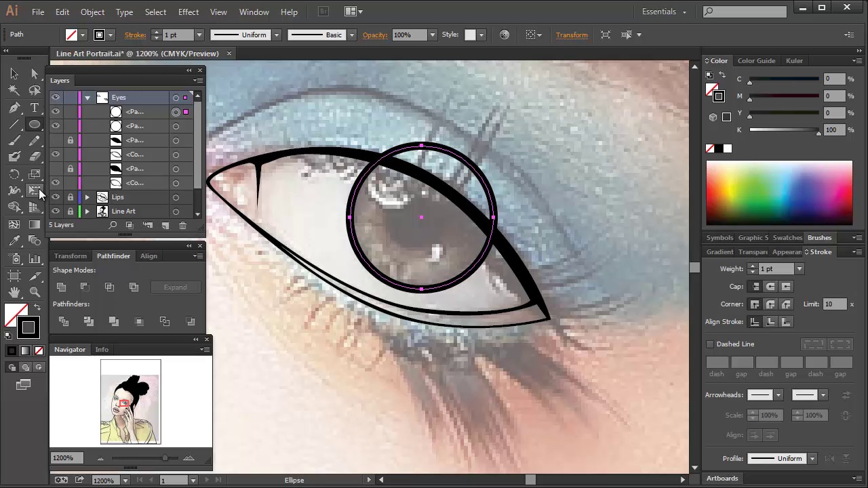Image resolution: width=868 pixels, height=488 pixels.
Task: Click the Delete Selection trash icon in Layers
Action: [x=182, y=226]
